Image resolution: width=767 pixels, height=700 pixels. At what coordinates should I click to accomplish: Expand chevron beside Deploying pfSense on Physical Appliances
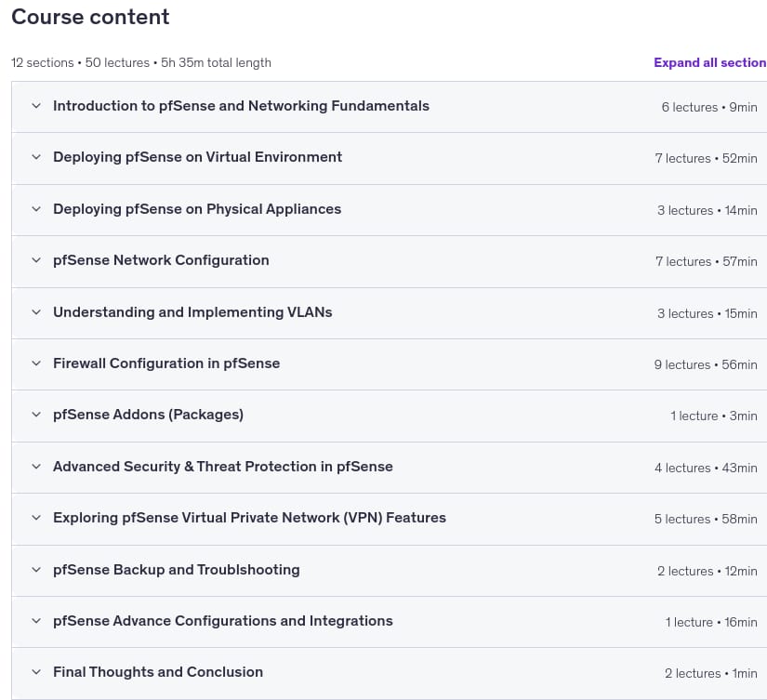tap(36, 209)
